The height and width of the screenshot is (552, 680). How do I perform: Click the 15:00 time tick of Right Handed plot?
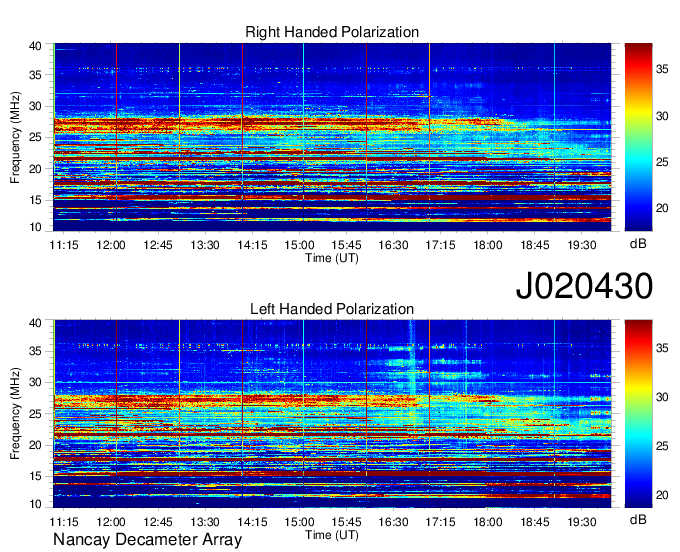pyautogui.click(x=299, y=245)
